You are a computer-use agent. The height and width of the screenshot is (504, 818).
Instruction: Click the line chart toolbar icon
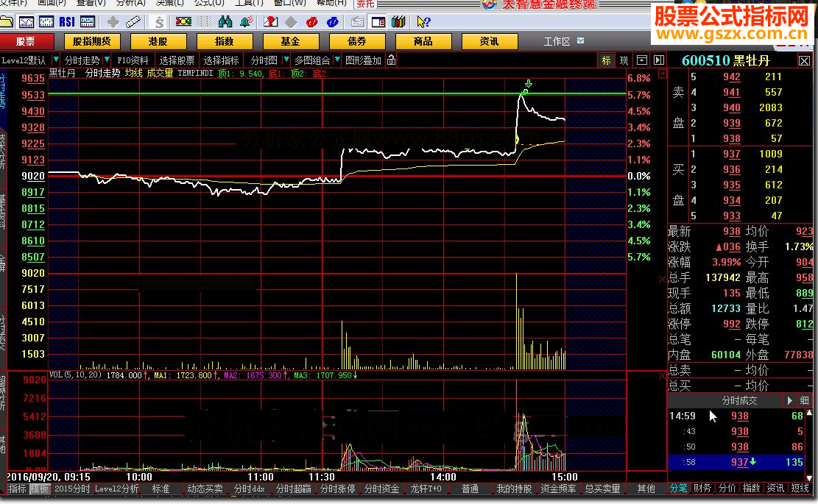(x=26, y=22)
